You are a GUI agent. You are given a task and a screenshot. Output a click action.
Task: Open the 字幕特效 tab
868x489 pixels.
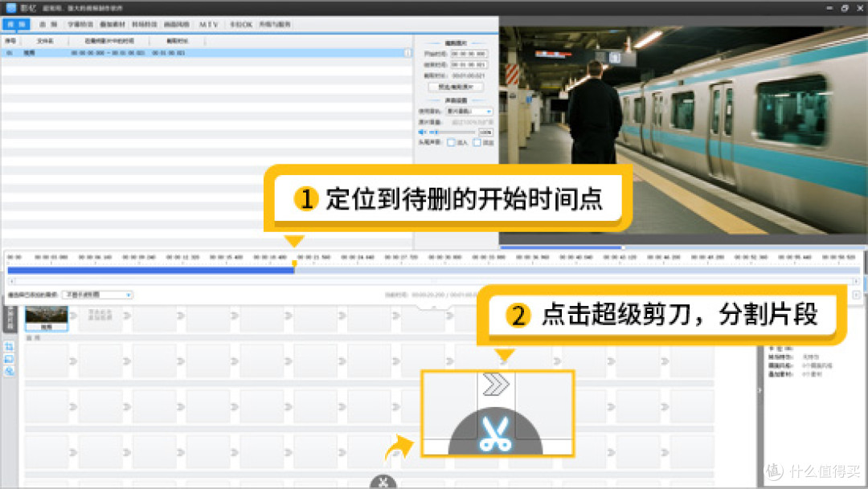coord(80,24)
